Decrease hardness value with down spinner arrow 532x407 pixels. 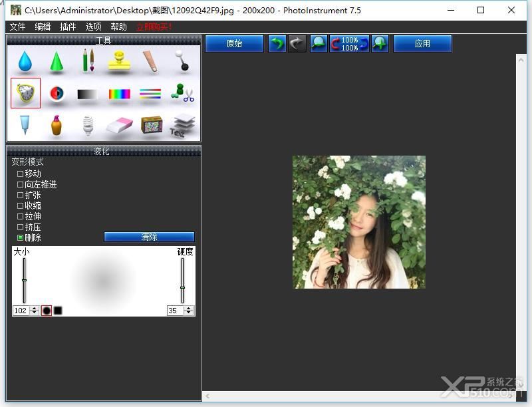pyautogui.click(x=189, y=313)
